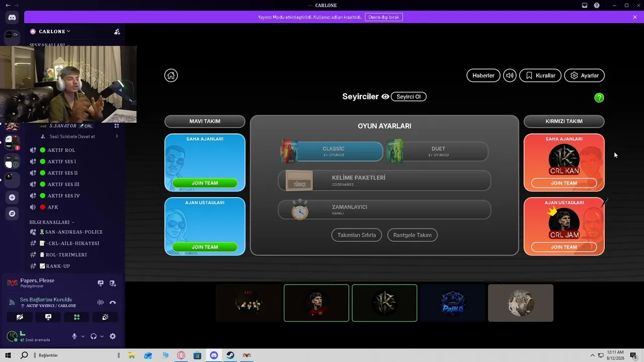
Task: Join blue team AJAN USTALARI
Action: click(x=205, y=247)
